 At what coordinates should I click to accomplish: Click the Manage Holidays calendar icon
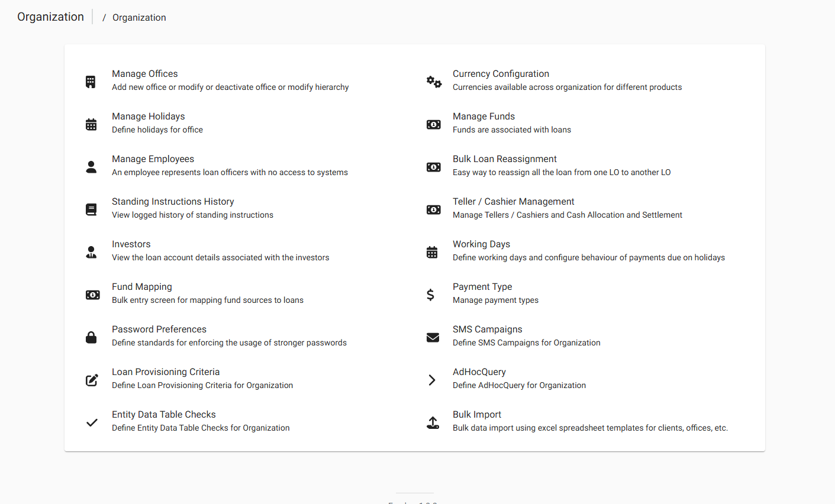(x=91, y=124)
